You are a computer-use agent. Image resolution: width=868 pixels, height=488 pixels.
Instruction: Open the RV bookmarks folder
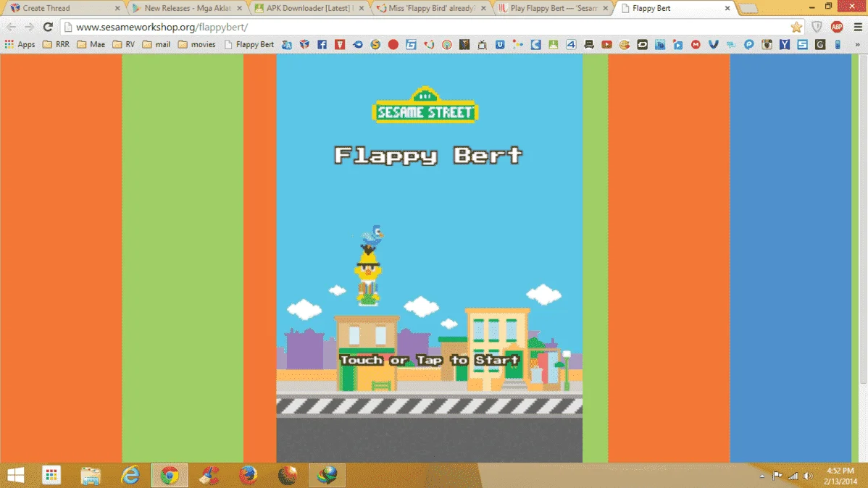coord(123,44)
